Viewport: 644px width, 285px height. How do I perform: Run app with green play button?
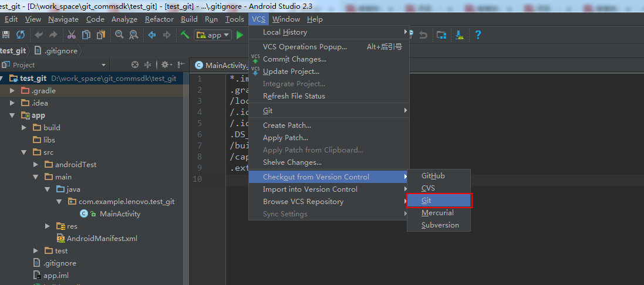(x=240, y=35)
